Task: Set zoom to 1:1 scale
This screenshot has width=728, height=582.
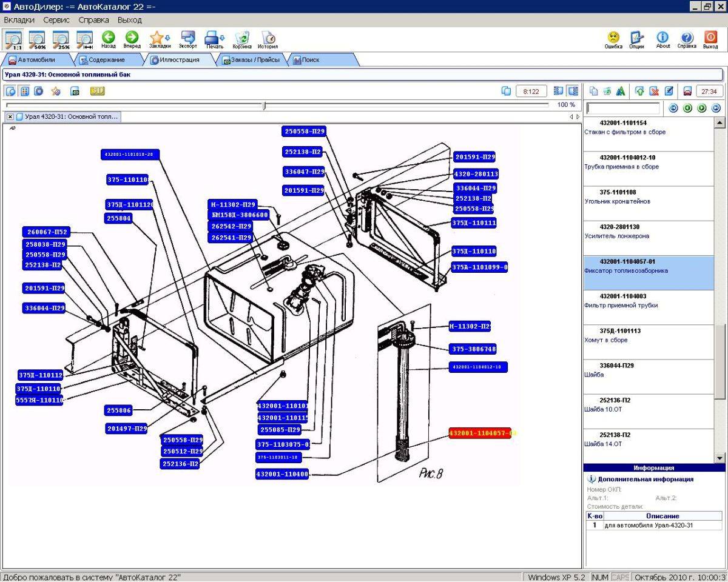Action: (14, 39)
